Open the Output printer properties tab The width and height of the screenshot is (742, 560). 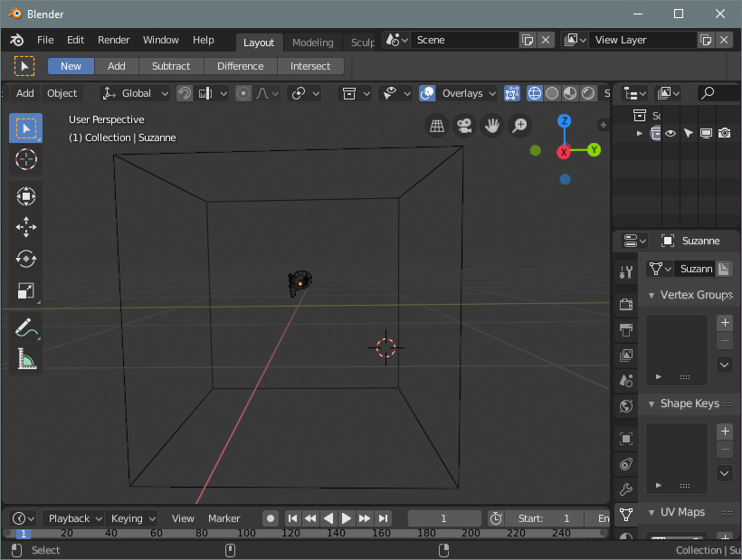626,329
